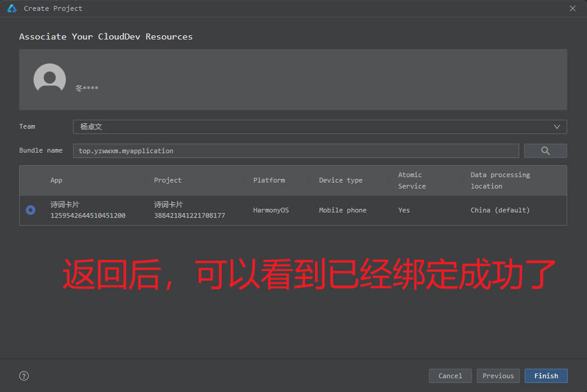The width and height of the screenshot is (587, 392).
Task: Close the Create Project dialog
Action: 573,8
